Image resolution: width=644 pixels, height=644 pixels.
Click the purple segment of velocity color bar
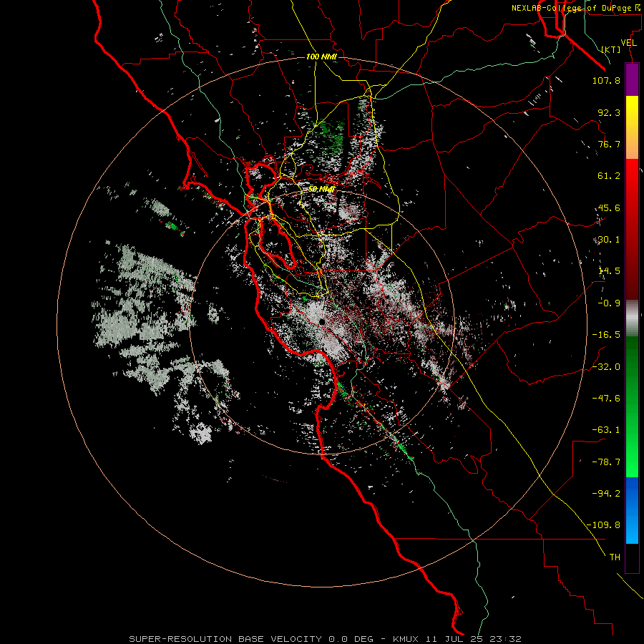click(x=632, y=79)
